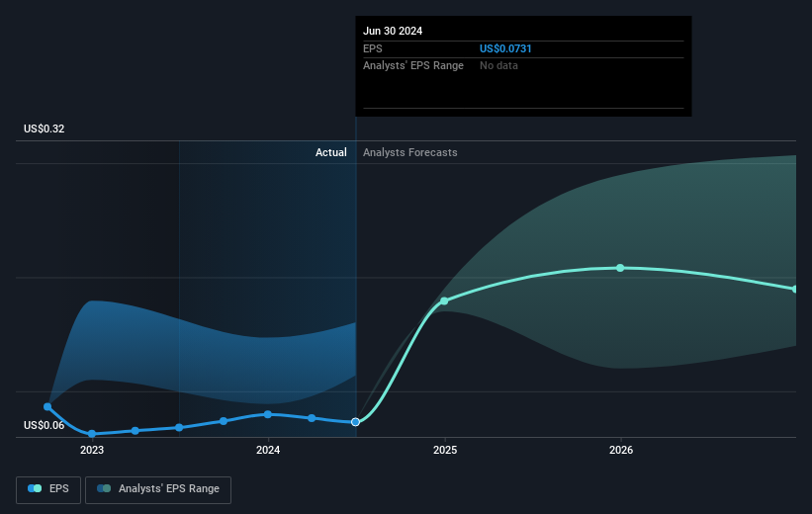Click the 2025 x-axis label

445,450
